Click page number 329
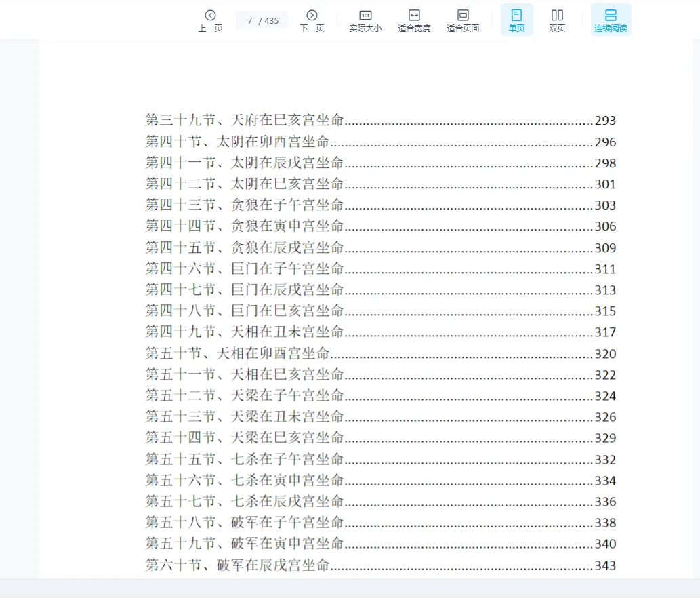 (x=605, y=438)
